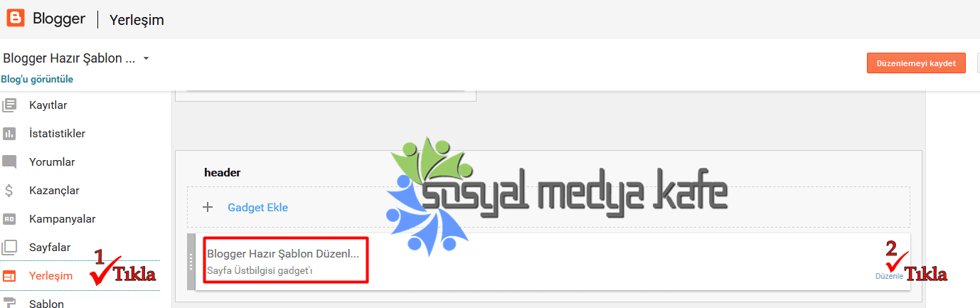Open Kampanyalar from the sidebar
This screenshot has height=308, width=980.
pyautogui.click(x=63, y=219)
